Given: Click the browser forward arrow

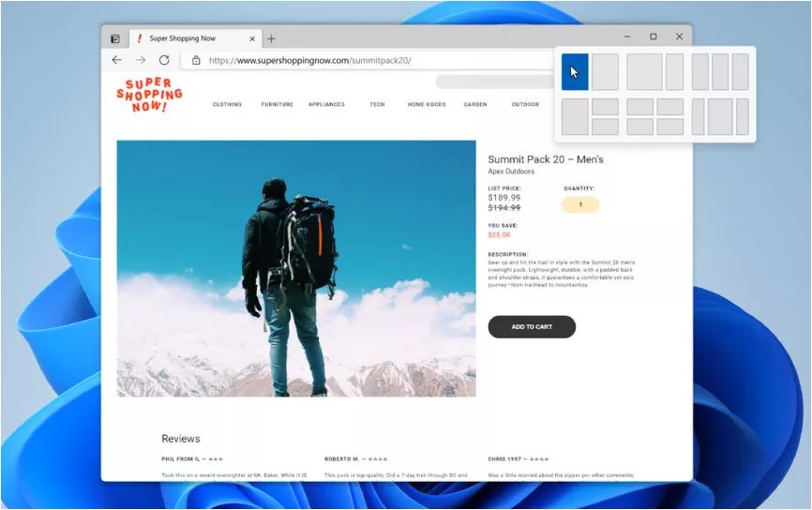Looking at the screenshot, I should click(x=141, y=60).
